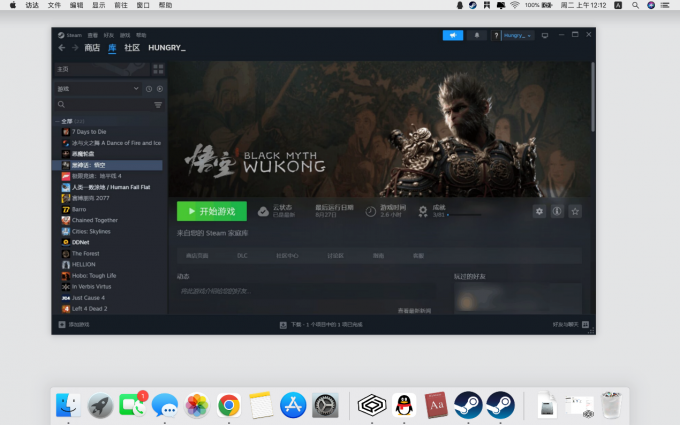The width and height of the screenshot is (680, 425).
Task: Click the blue megaphone announcements icon
Action: click(x=453, y=36)
